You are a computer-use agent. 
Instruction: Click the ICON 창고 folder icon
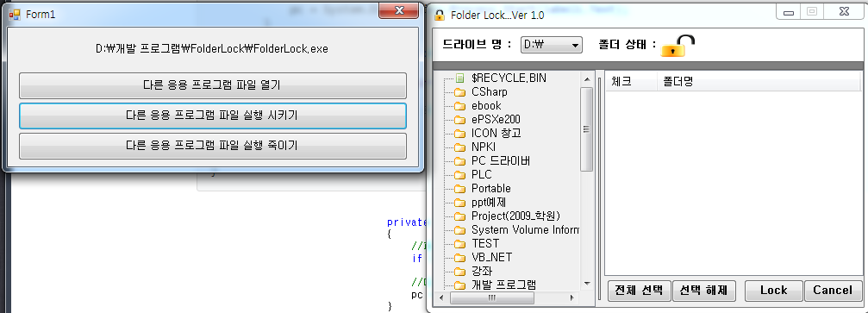pos(459,134)
